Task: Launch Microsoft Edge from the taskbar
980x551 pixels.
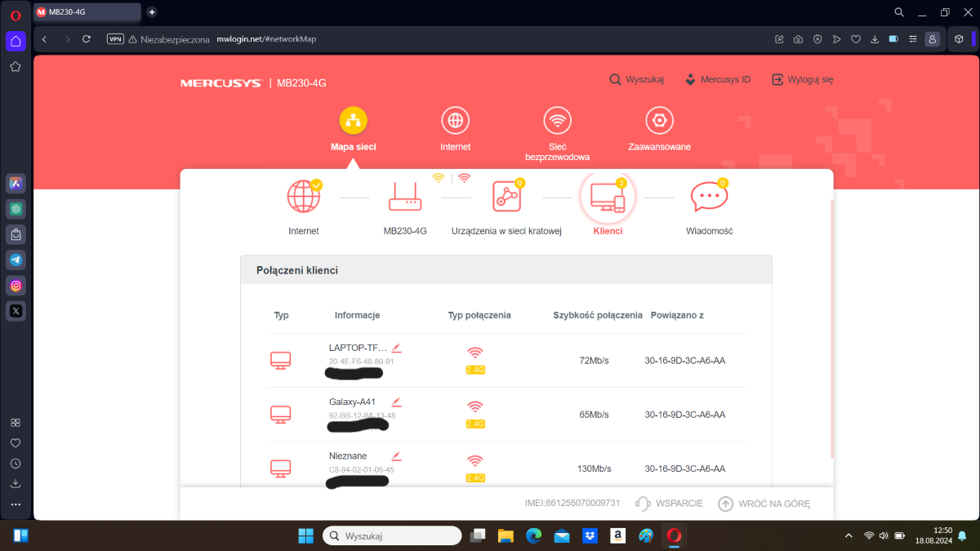Action: (533, 535)
